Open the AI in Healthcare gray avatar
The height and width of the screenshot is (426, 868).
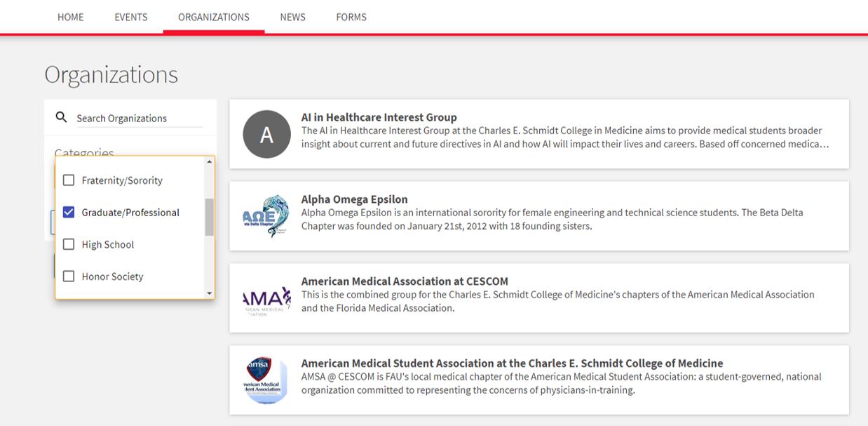266,134
